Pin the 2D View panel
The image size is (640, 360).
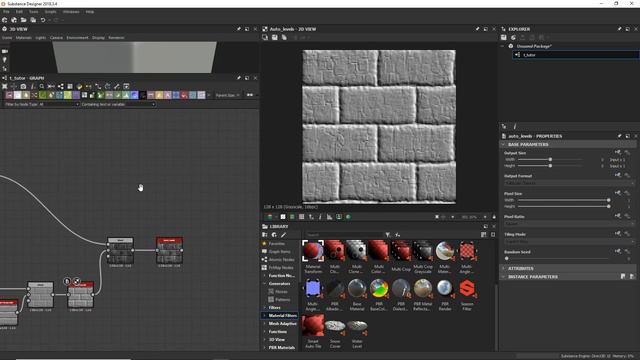pyautogui.click(x=477, y=29)
